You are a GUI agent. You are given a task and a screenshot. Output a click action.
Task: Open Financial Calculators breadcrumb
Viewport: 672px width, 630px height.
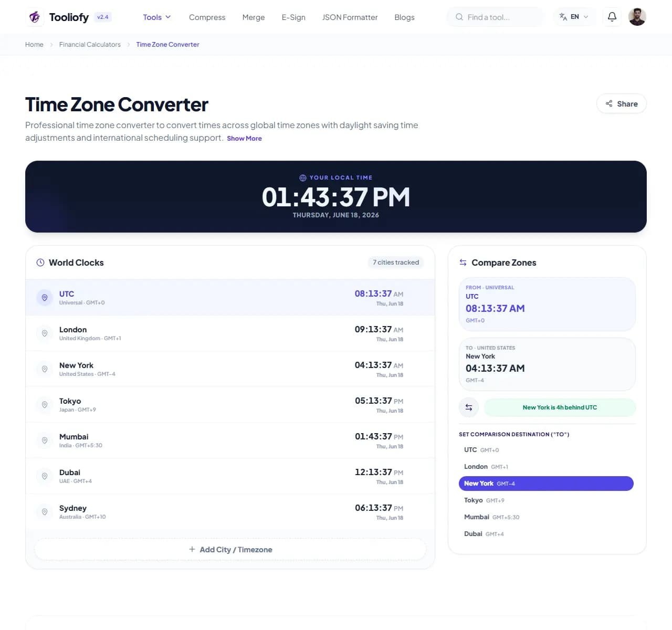(90, 45)
